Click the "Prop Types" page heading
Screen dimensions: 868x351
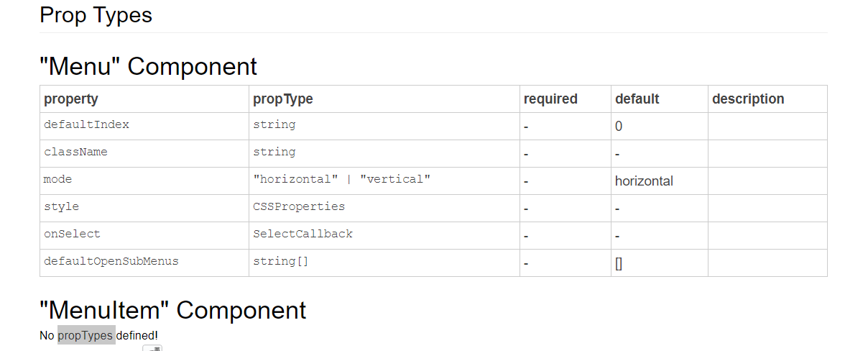coord(96,15)
